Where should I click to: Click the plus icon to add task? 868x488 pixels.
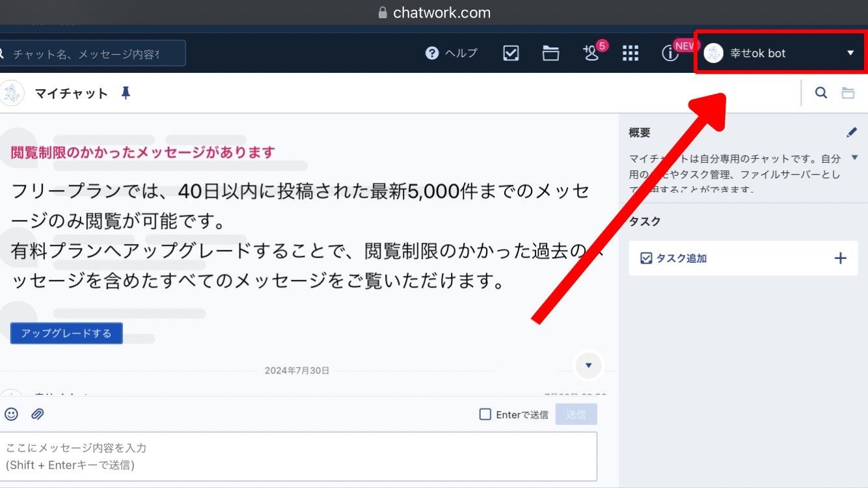[x=841, y=258]
